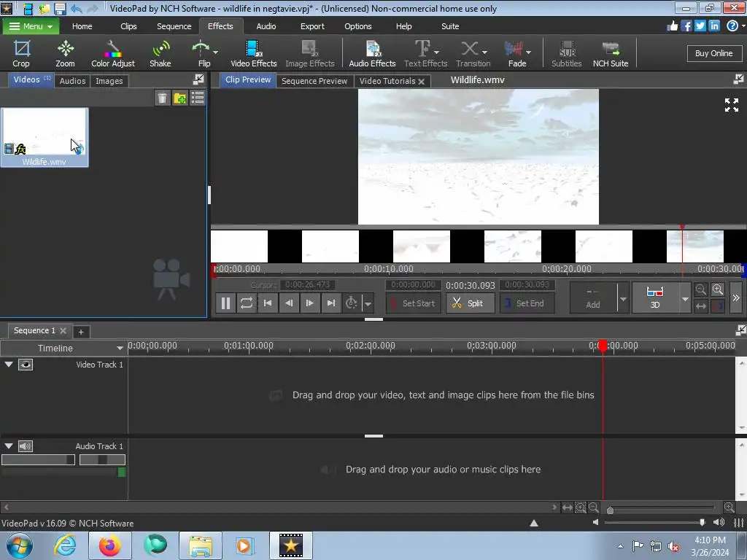747x560 pixels.
Task: Toggle loop playback button
Action: (x=247, y=303)
